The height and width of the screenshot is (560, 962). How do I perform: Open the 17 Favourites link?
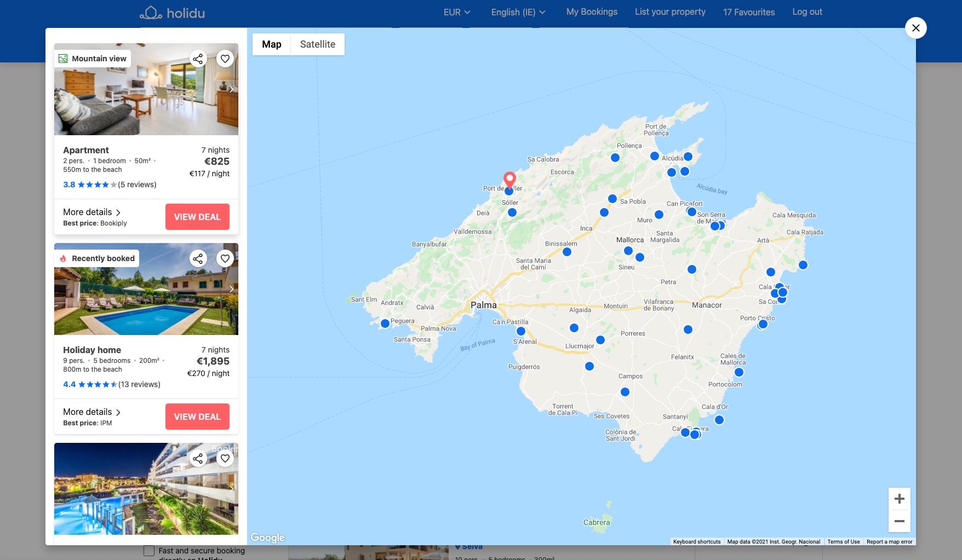tap(748, 12)
